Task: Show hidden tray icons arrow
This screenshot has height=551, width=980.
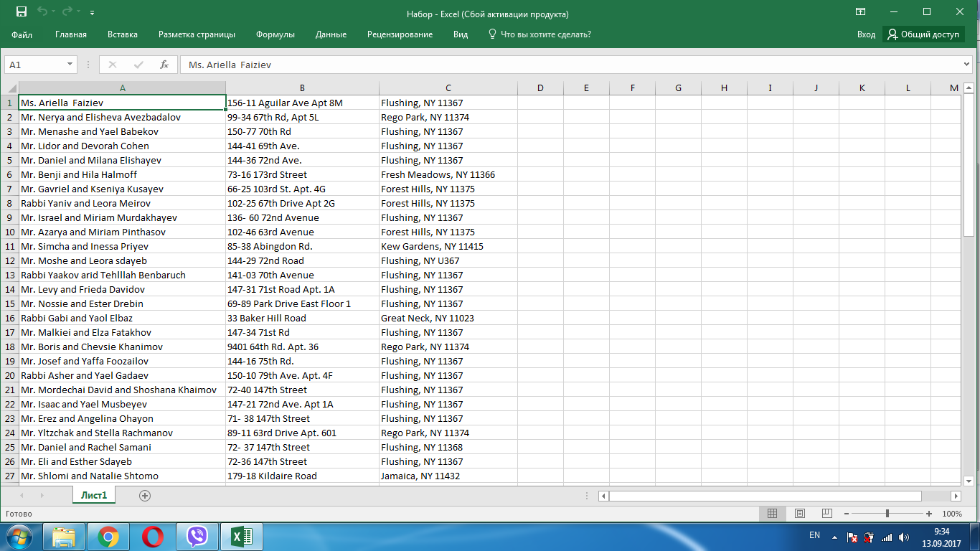Action: pyautogui.click(x=834, y=537)
